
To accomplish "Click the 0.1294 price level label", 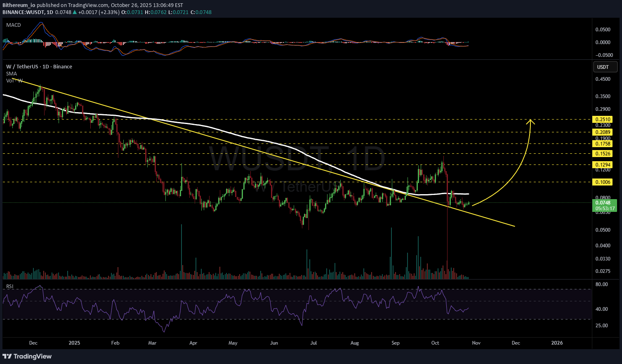I will click(x=602, y=165).
